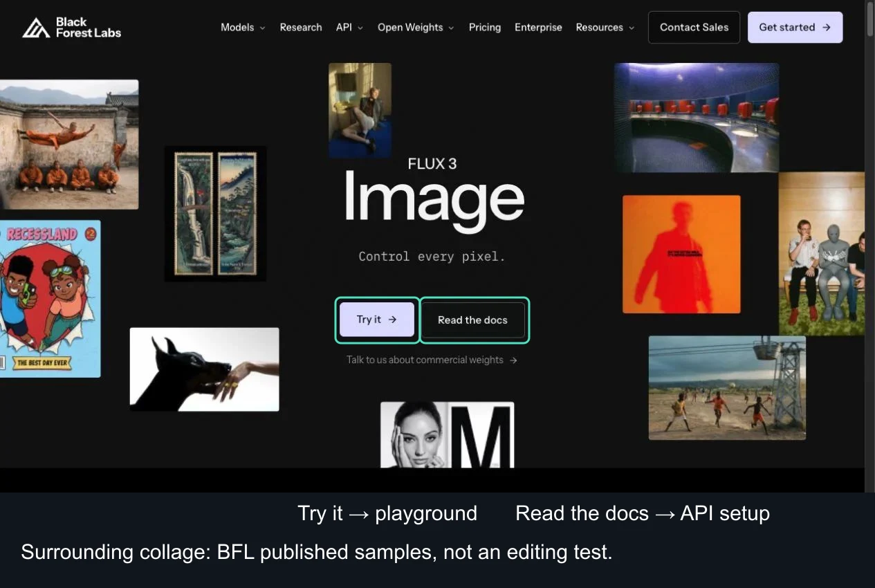This screenshot has width=875, height=588.
Task: Open the orange silhouette poster sample
Action: (681, 254)
